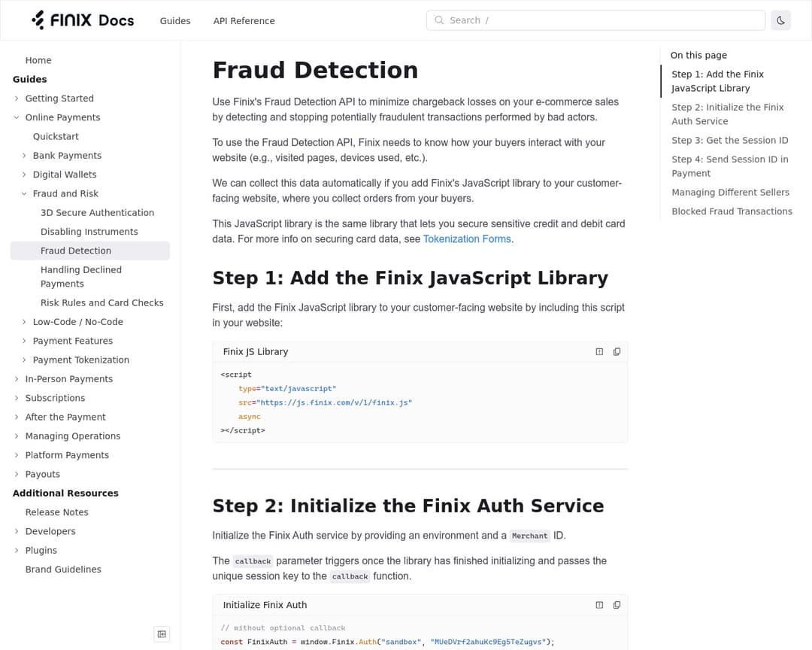Image resolution: width=812 pixels, height=650 pixels.
Task: Follow the Tokenization Forms link
Action: [467, 239]
